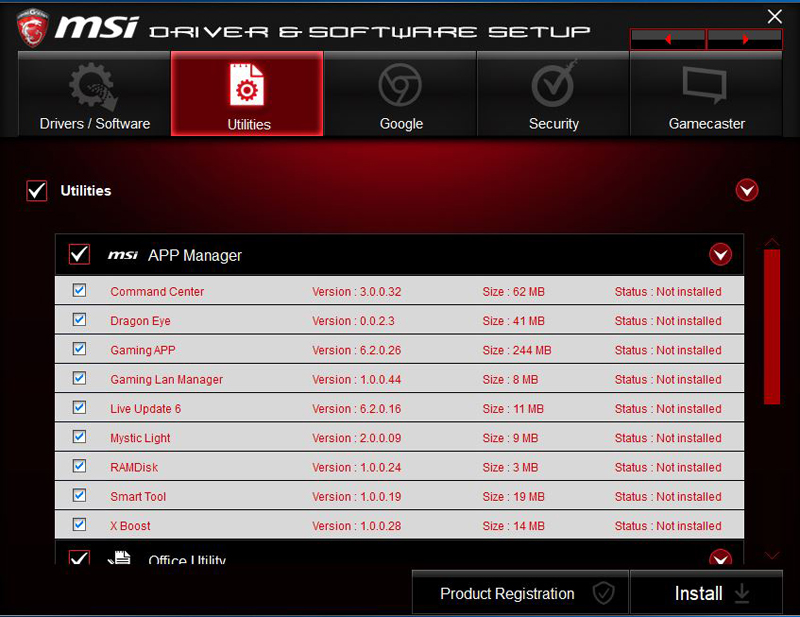Select the Mystic Light entry name

point(140,438)
